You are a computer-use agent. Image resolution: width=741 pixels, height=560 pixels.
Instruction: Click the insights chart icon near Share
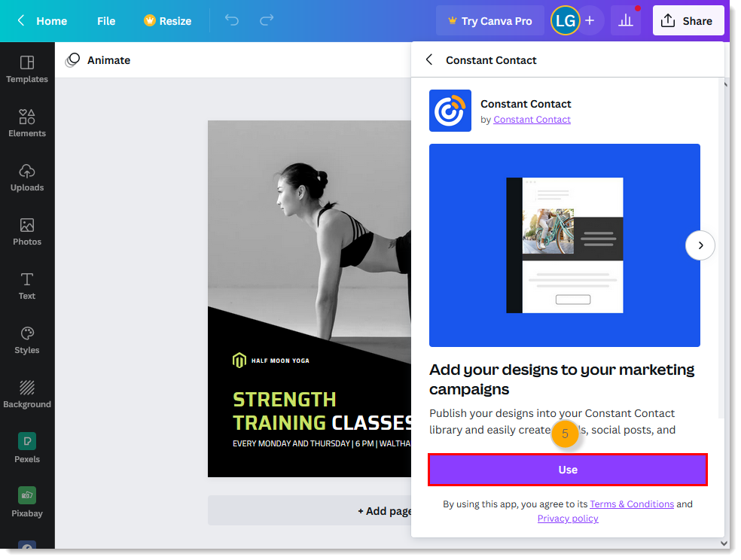tap(625, 20)
